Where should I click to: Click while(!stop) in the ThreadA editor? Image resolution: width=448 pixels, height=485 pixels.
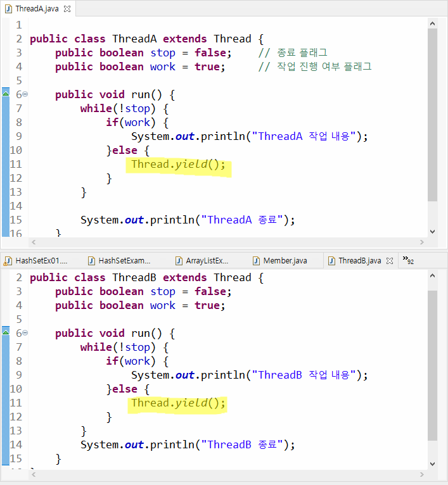click(118, 108)
